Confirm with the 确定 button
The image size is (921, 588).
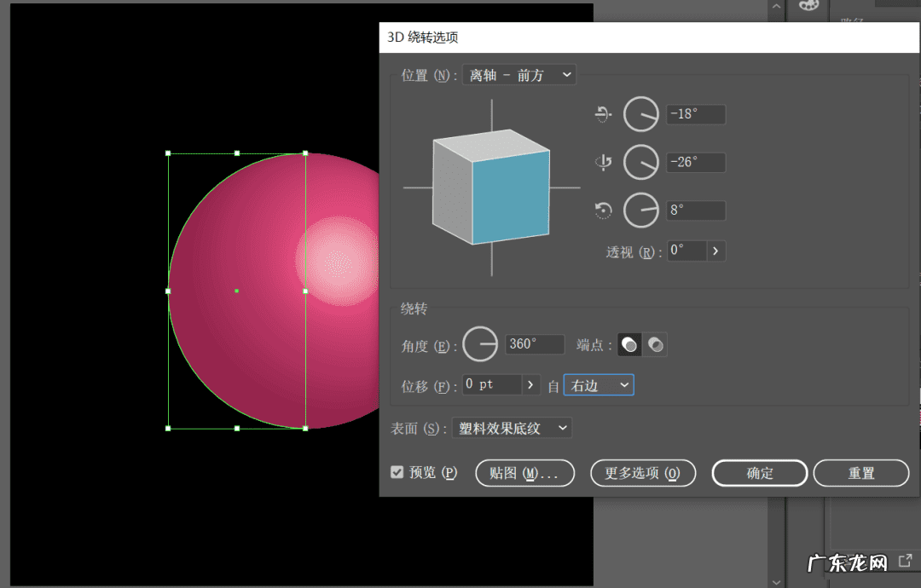(759, 473)
